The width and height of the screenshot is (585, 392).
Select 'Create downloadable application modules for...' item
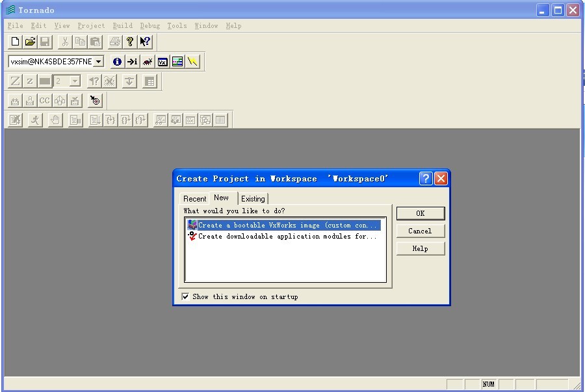284,236
